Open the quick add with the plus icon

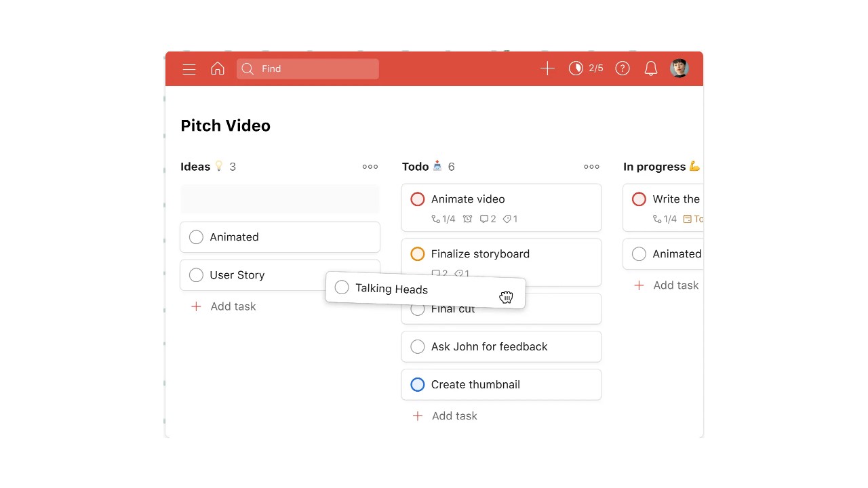(x=547, y=68)
